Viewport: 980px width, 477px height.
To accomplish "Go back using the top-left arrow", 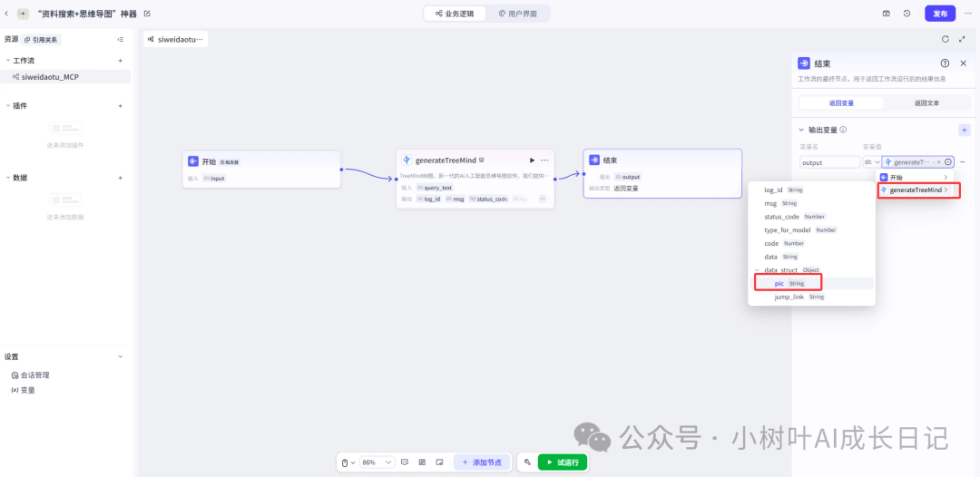I will coord(7,14).
